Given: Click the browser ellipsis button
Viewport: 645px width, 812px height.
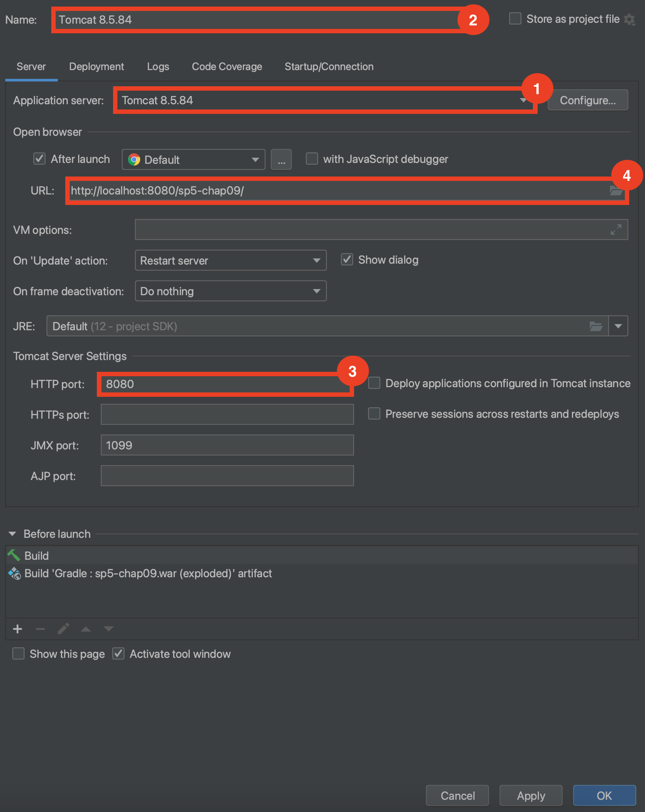Looking at the screenshot, I should coord(281,159).
